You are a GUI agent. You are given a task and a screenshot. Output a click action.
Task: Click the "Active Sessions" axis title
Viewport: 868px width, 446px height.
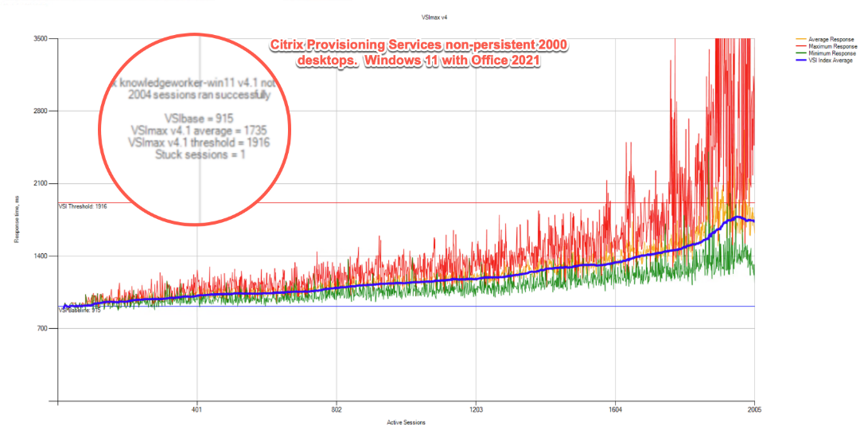click(x=406, y=423)
